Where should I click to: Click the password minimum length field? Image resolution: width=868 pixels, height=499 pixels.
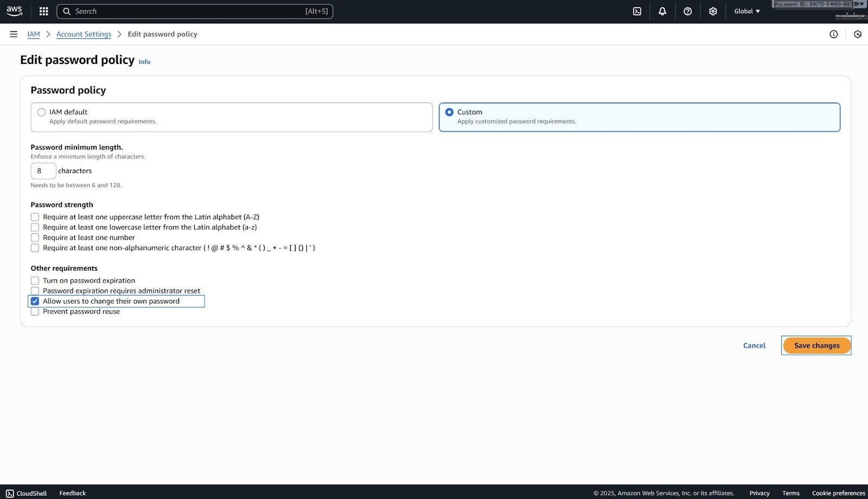coord(43,170)
